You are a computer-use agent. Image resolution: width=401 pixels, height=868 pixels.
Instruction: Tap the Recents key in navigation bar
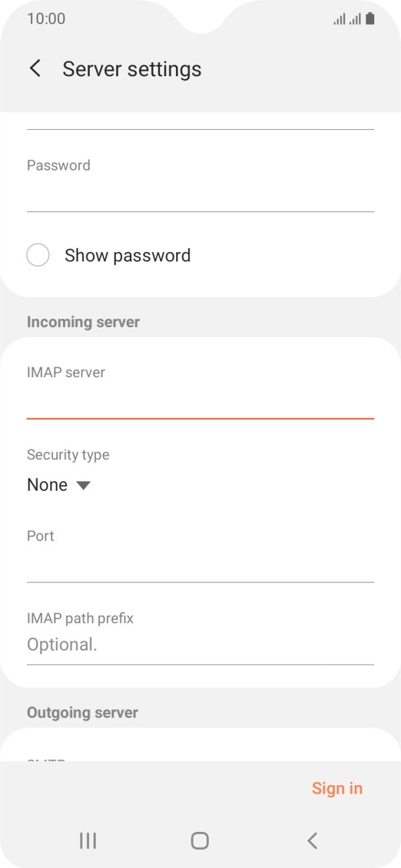pos(87,841)
